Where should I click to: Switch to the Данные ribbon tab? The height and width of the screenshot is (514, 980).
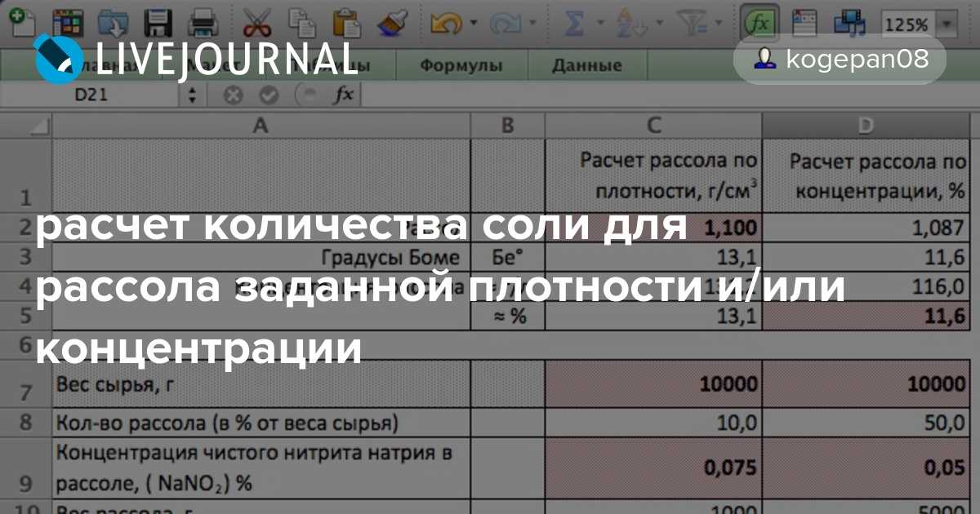point(586,66)
